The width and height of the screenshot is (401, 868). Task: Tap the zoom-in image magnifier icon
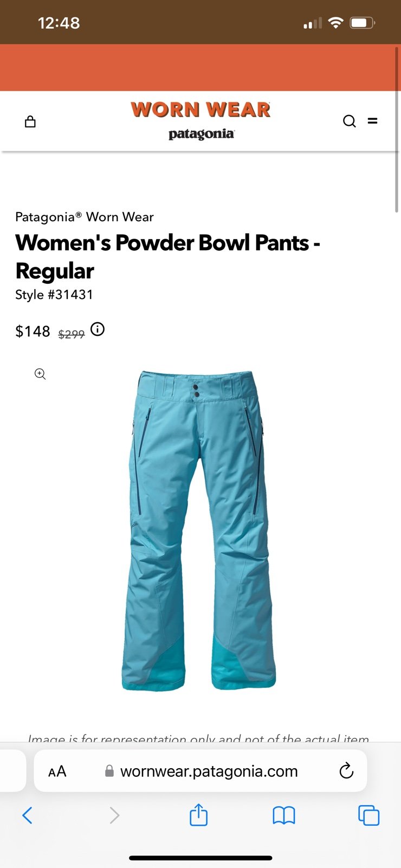pyautogui.click(x=40, y=374)
